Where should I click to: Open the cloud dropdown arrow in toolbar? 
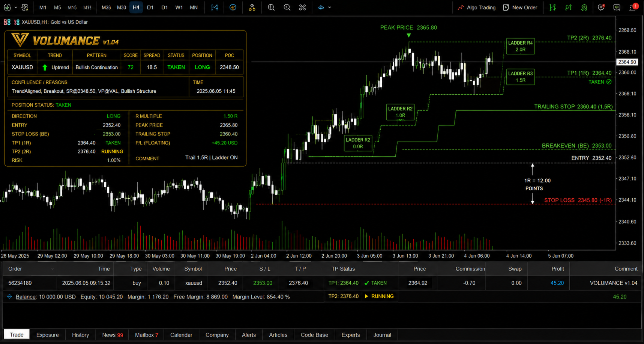coord(330,8)
